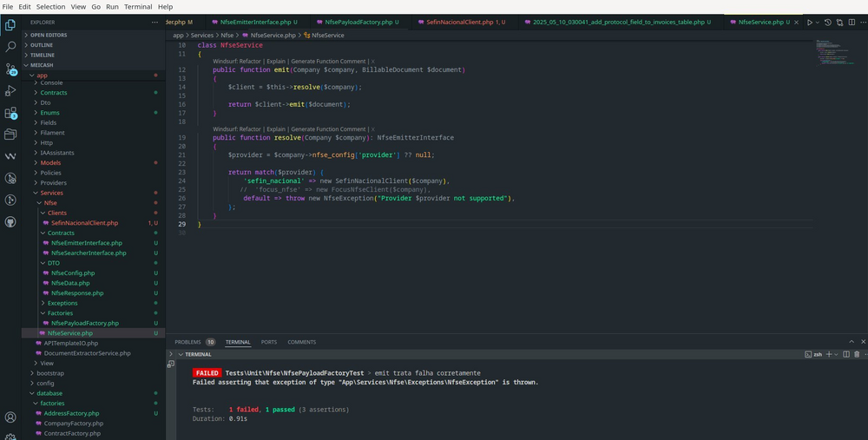Viewport: 868px width, 440px height.
Task: Kill terminal using the trash icon
Action: pos(857,354)
